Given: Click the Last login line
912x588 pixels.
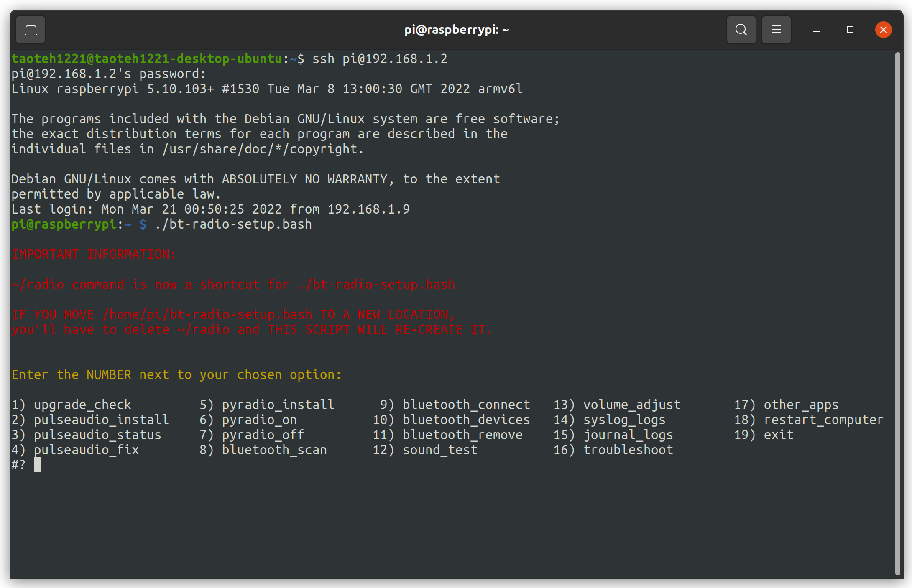Looking at the screenshot, I should coord(210,209).
